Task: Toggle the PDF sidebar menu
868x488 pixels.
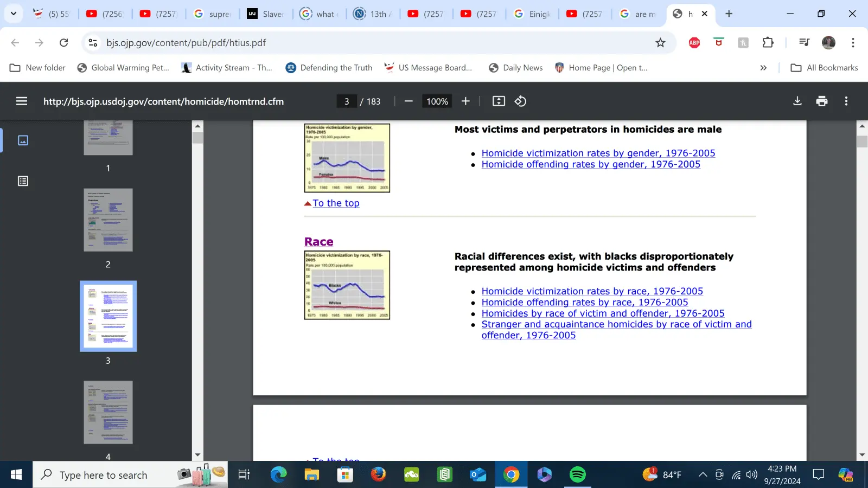Action: [22, 101]
